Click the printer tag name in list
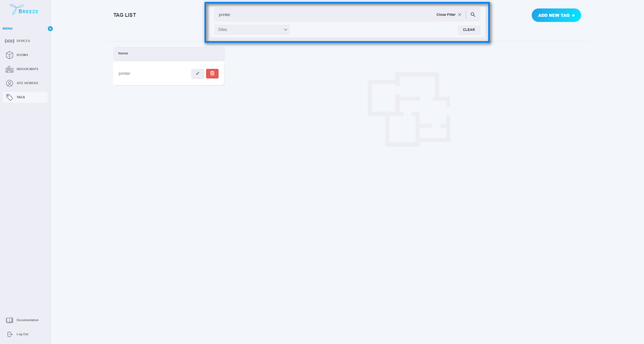This screenshot has height=344, width=644. click(x=124, y=73)
